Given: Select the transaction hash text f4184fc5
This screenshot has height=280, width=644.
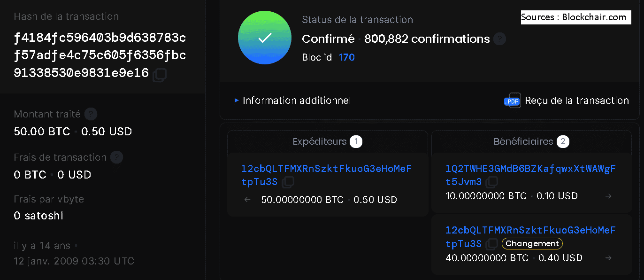Looking at the screenshot, I should (x=100, y=55).
